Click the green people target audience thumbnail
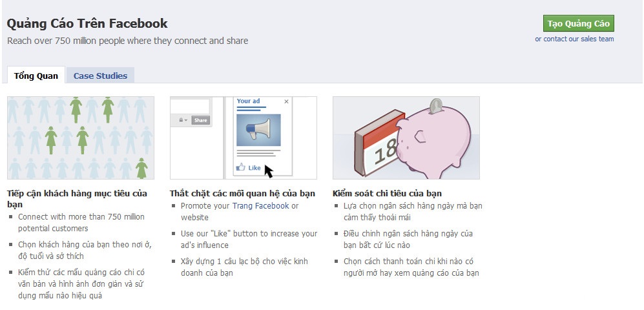 81,138
